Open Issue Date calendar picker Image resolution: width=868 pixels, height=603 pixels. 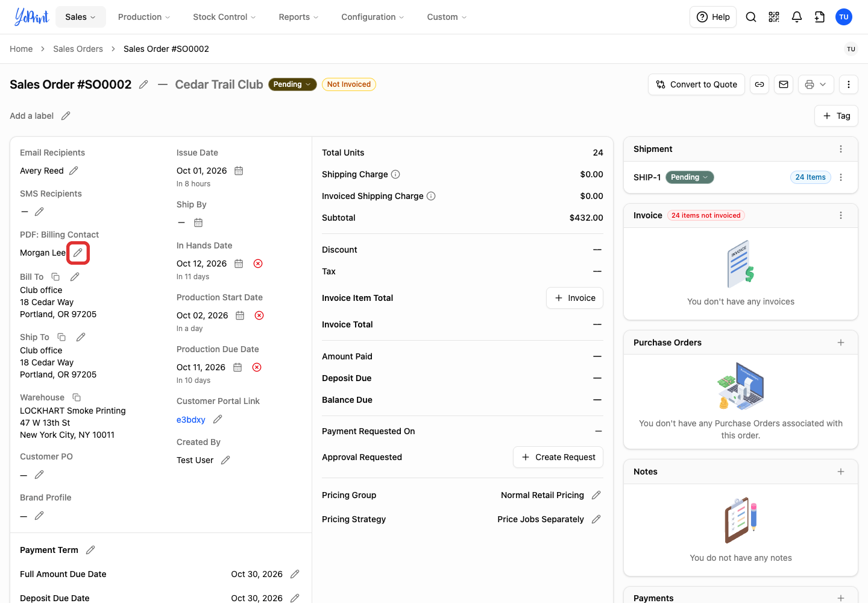239,171
